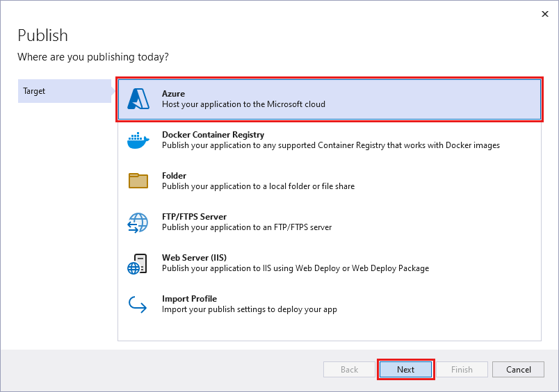The width and height of the screenshot is (559, 392).
Task: Click the FTP/FTPS Server globe icon
Action: click(138, 222)
